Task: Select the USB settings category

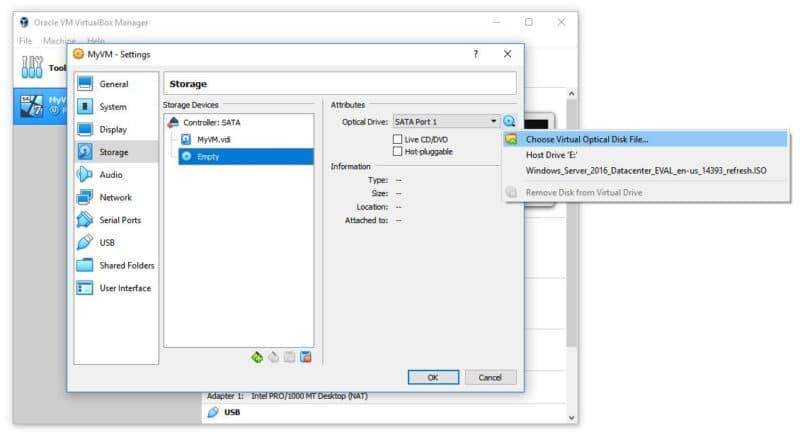Action: [x=107, y=243]
